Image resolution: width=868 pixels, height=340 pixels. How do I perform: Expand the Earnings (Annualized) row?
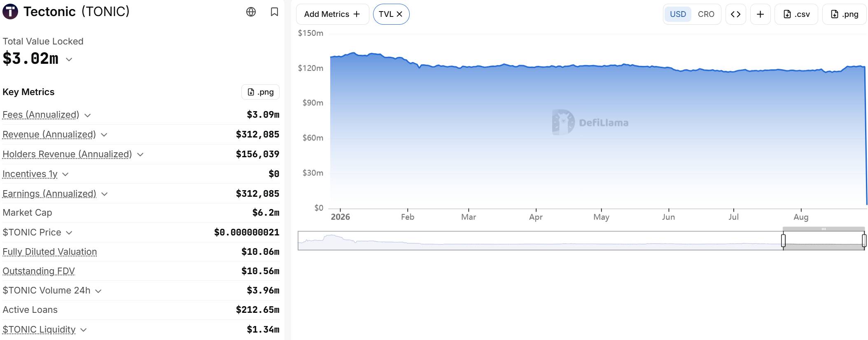pyautogui.click(x=104, y=194)
